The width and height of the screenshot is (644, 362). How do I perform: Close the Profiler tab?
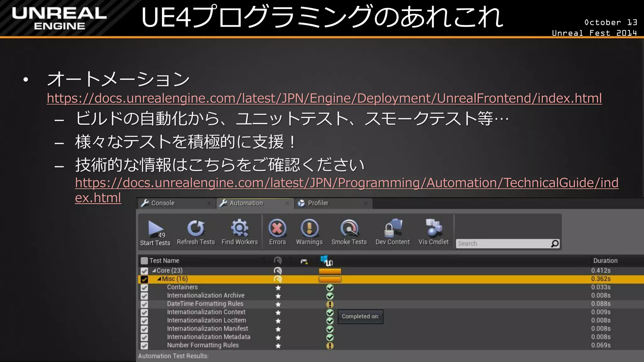tap(365, 203)
